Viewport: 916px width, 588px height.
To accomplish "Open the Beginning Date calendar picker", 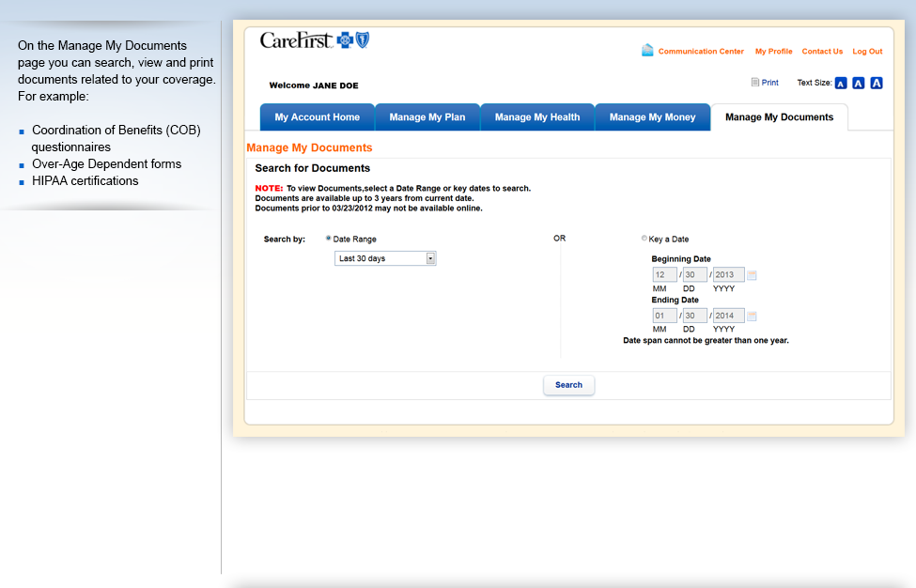I will coord(752,275).
